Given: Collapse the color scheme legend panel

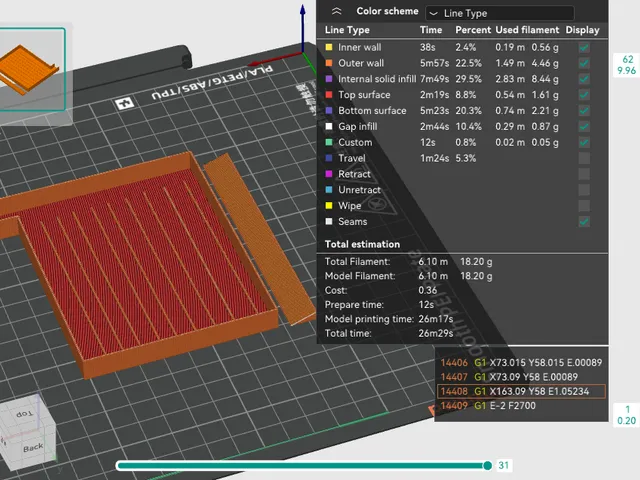Looking at the screenshot, I should point(336,11).
